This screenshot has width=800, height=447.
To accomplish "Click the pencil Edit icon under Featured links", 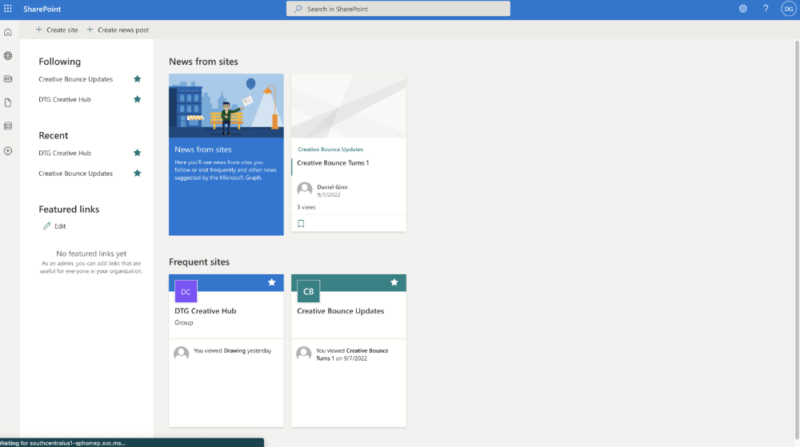I will (x=47, y=226).
